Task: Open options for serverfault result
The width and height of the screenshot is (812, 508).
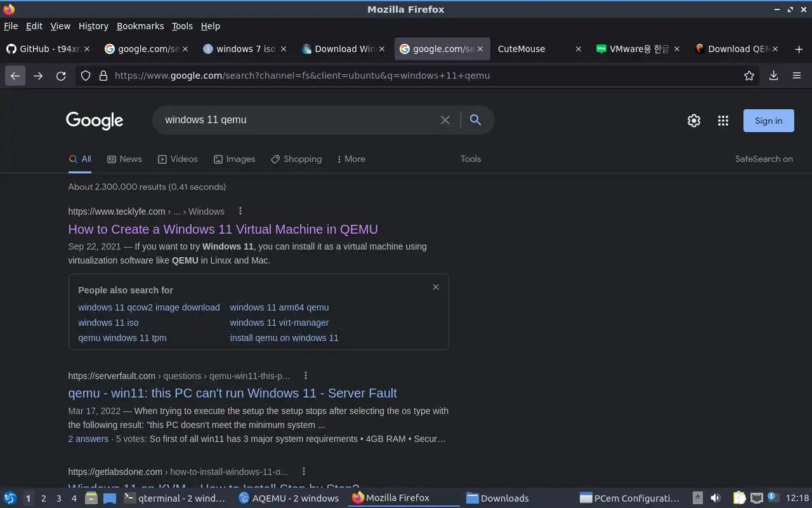Action: coord(305,376)
